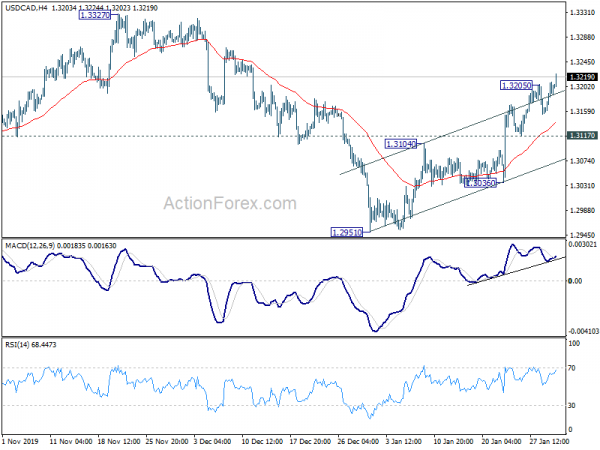Click the 27 Jan 12:00 date label
The image size is (600, 450).
tap(550, 441)
